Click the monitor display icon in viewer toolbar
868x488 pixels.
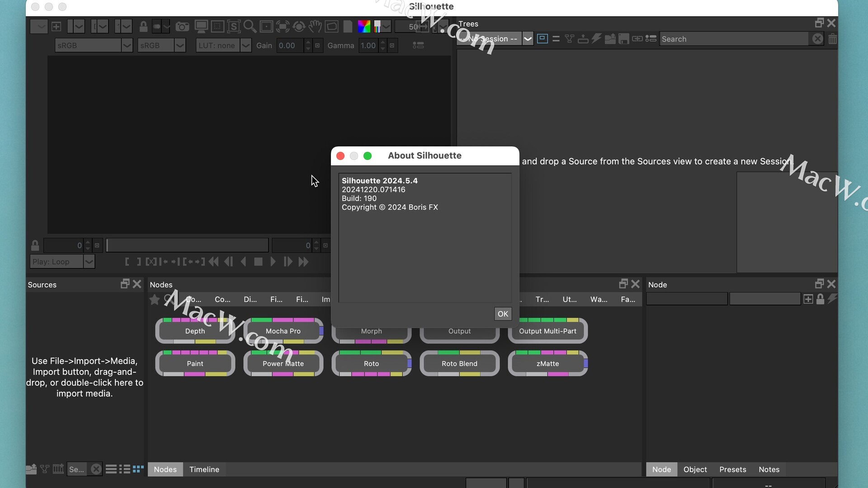[x=201, y=27]
